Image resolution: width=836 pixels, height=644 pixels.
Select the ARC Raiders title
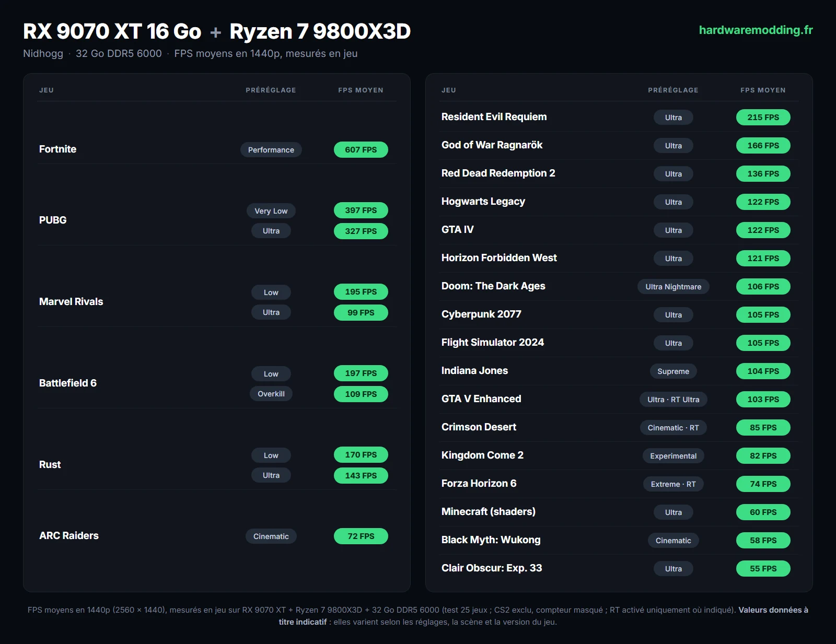pos(69,536)
